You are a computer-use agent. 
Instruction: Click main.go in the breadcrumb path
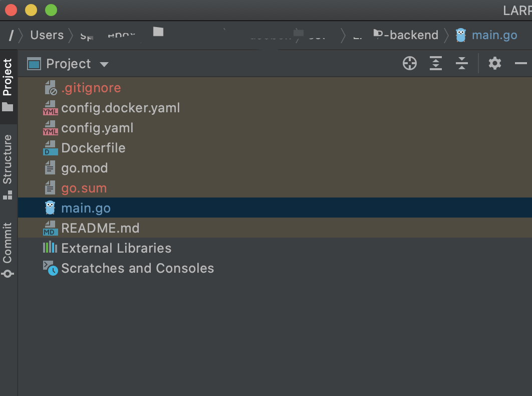[x=494, y=35]
